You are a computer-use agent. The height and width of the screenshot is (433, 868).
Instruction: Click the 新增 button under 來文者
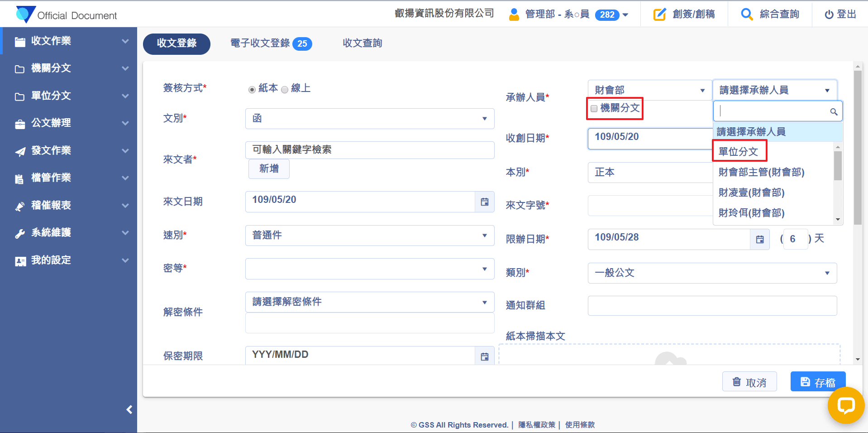click(x=269, y=169)
